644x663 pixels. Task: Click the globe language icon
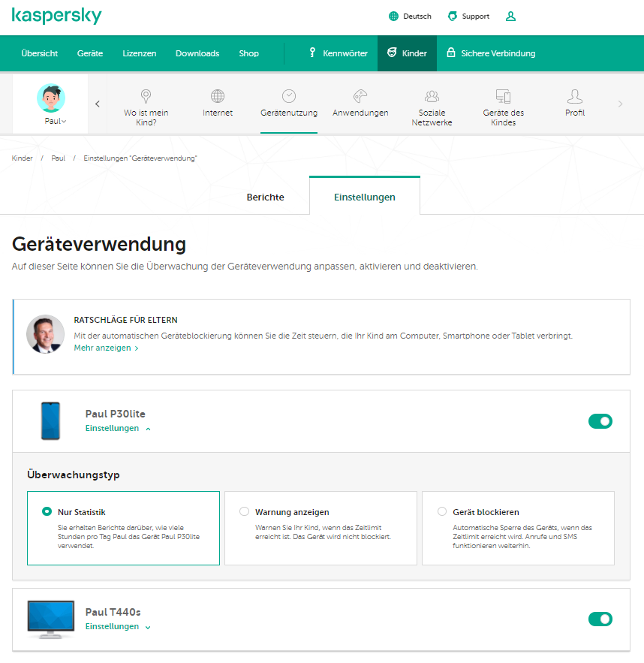tap(393, 16)
